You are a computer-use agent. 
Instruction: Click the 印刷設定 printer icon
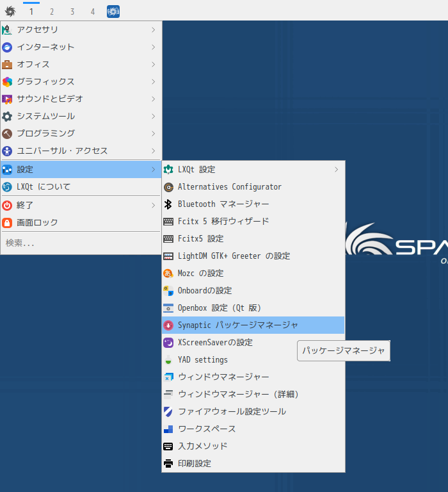(168, 463)
